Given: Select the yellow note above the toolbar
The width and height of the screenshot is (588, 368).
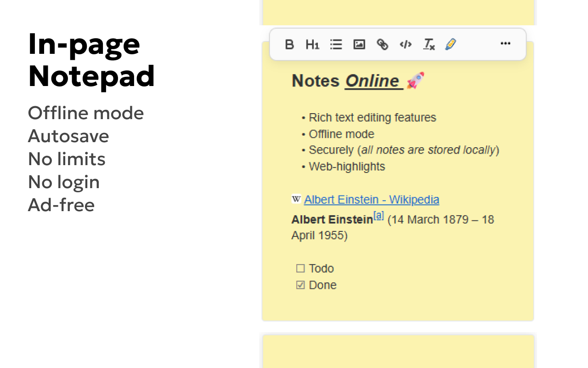Looking at the screenshot, I should [x=398, y=12].
